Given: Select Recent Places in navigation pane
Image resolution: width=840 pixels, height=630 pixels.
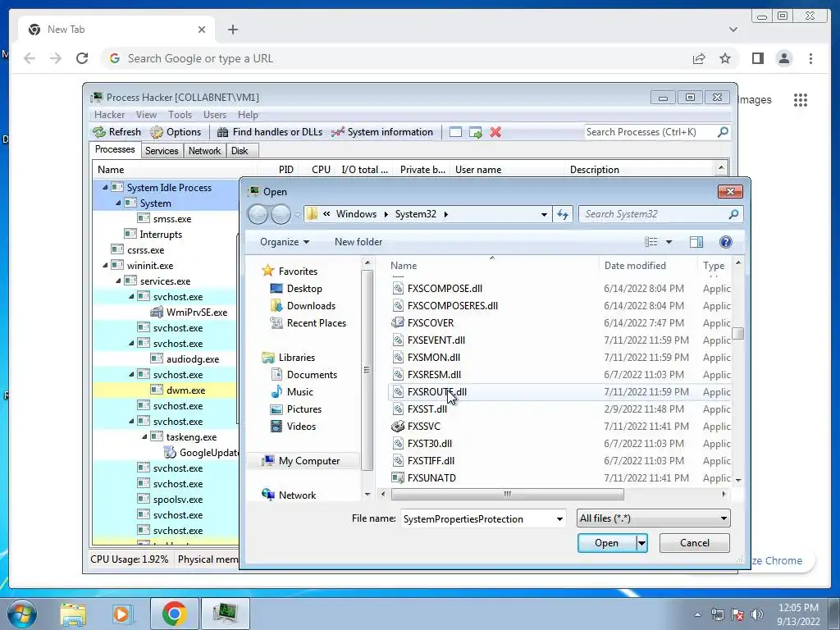Looking at the screenshot, I should point(308,323).
